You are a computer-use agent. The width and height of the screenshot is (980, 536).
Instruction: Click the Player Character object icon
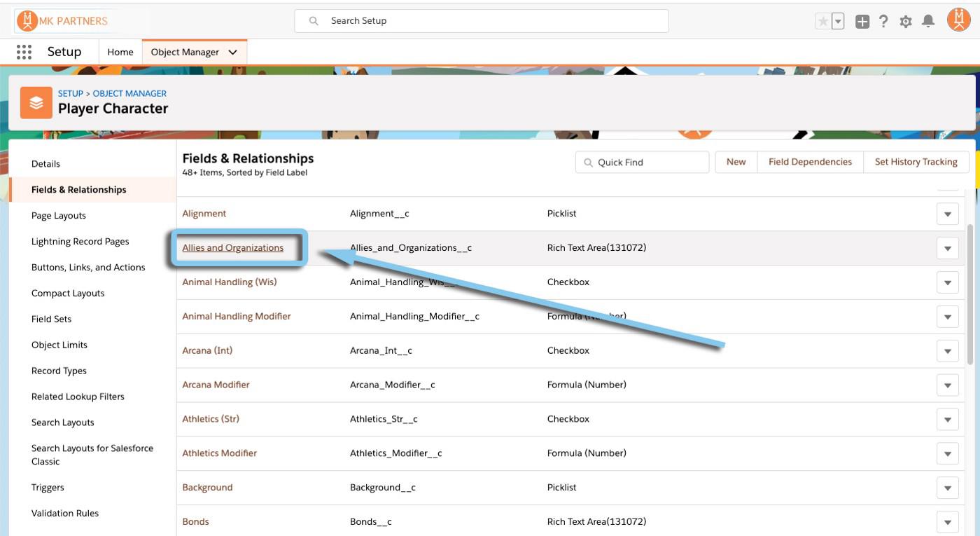(x=36, y=102)
